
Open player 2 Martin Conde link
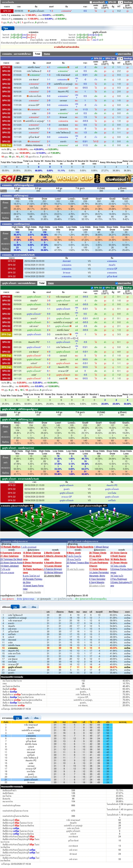pos(52,553)
